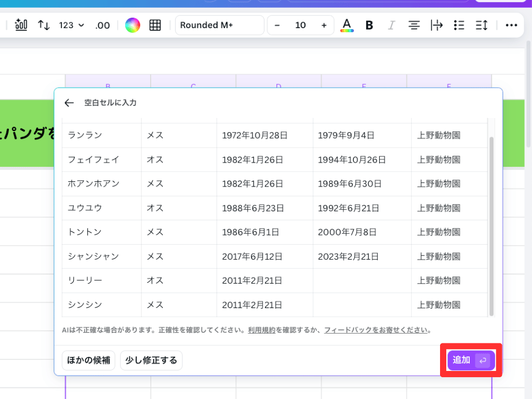Click the column spacing arrow icon
The image size is (532, 399).
436,25
